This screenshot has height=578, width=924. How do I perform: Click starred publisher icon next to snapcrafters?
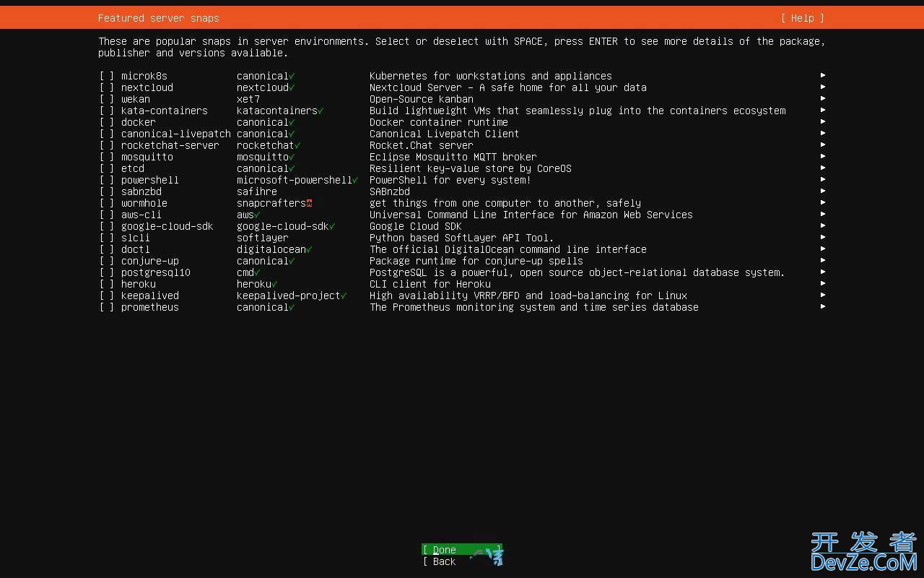[x=309, y=203]
